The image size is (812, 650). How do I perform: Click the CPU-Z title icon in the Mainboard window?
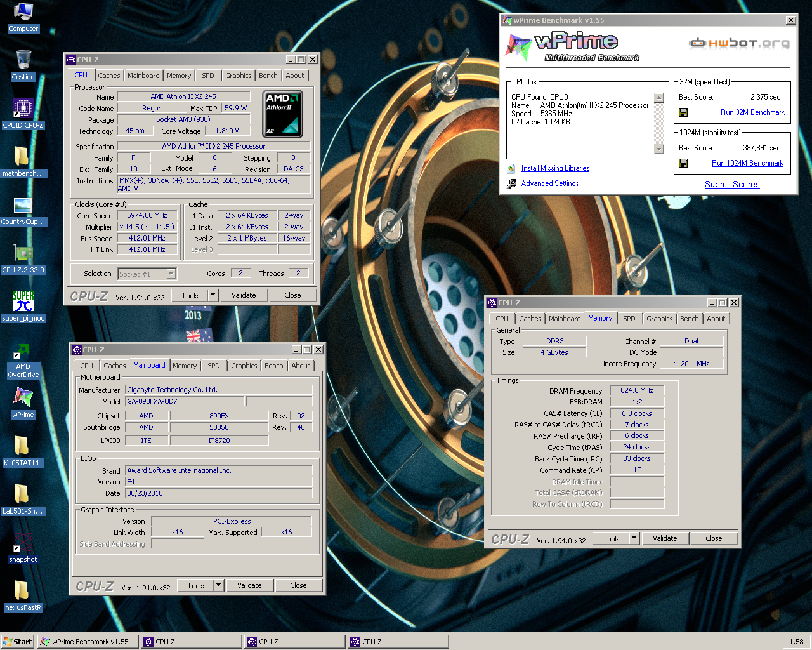coord(77,350)
